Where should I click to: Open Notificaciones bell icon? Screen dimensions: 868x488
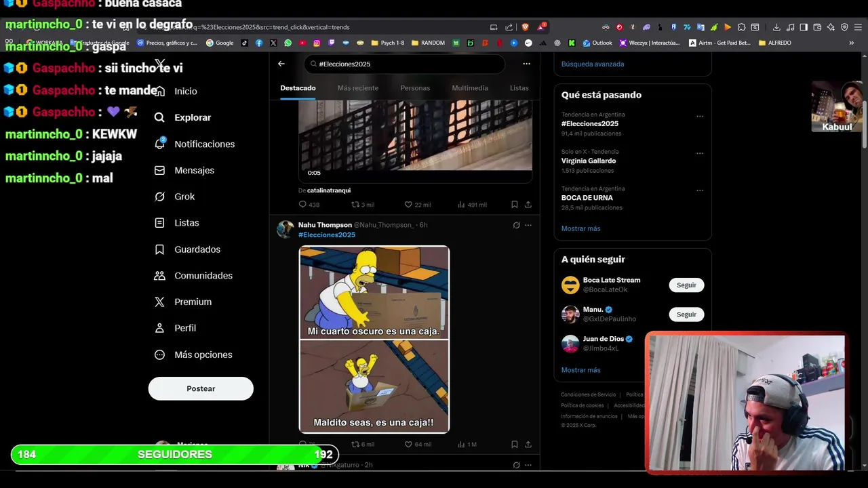point(159,144)
